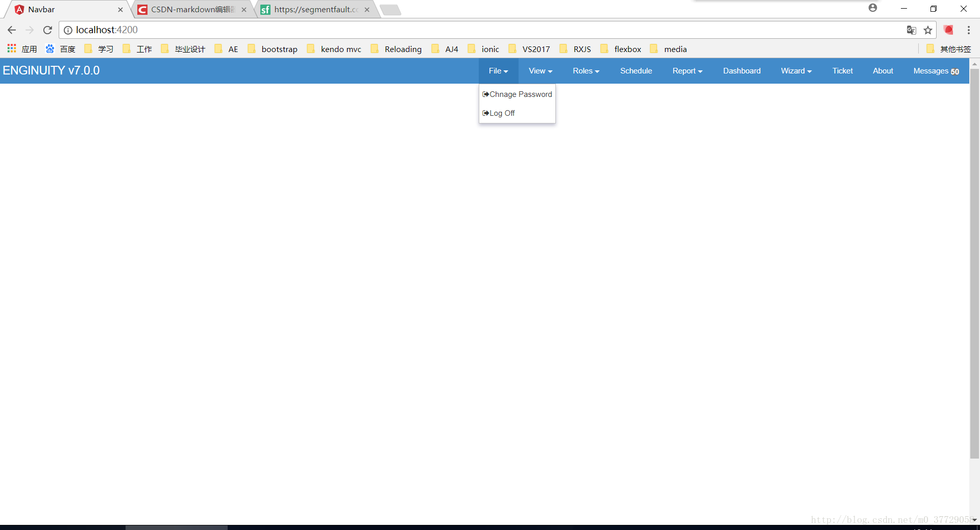
Task: Go to the Dashboard link
Action: pyautogui.click(x=742, y=71)
